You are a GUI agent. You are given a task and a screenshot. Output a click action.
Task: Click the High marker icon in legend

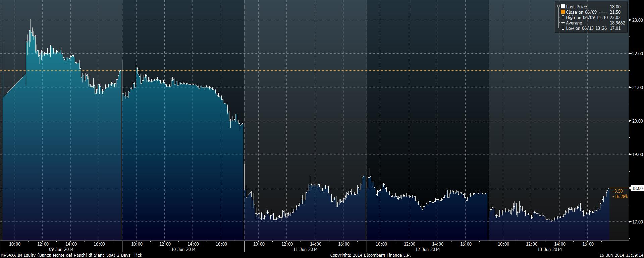pos(563,17)
